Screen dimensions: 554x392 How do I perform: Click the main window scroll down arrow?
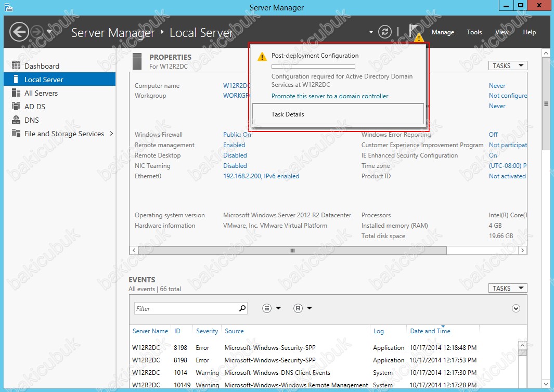(546, 384)
